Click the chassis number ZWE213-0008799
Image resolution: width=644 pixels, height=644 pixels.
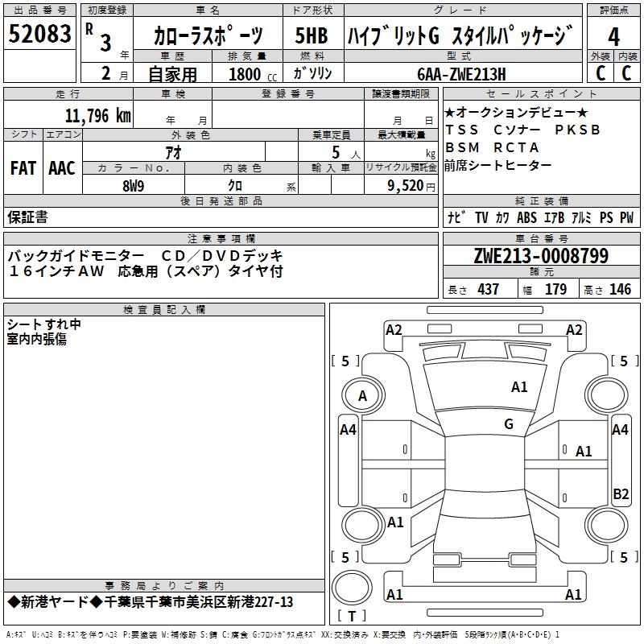540,256
